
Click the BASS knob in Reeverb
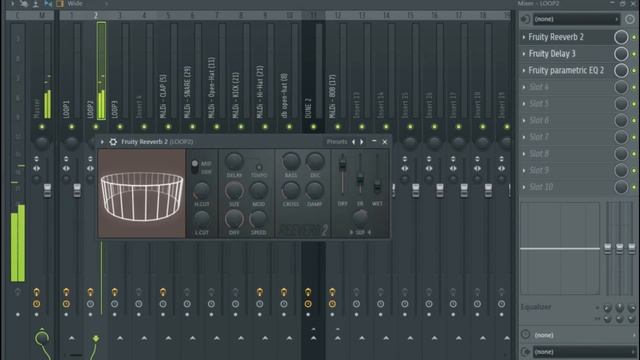coord(291,161)
